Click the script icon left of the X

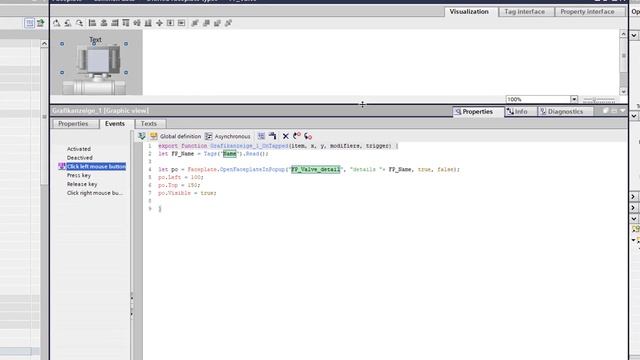pos(273,136)
